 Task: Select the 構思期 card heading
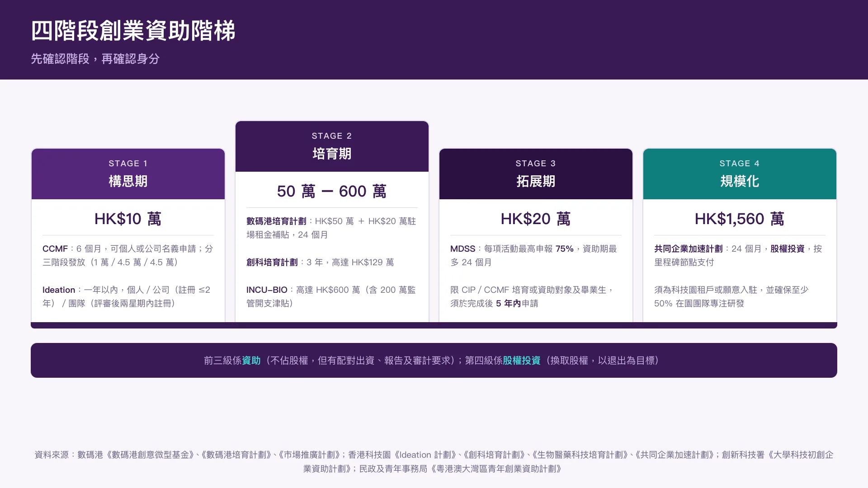coord(128,181)
